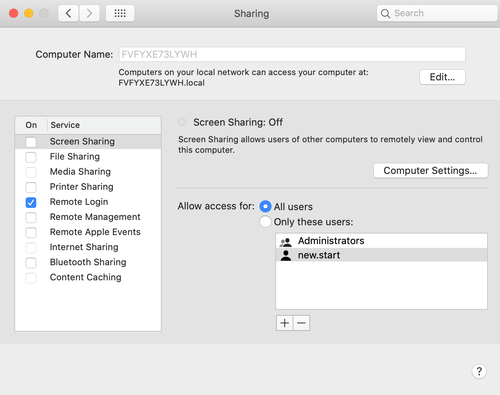Click the red close window button
This screenshot has height=395, width=500.
[x=14, y=13]
